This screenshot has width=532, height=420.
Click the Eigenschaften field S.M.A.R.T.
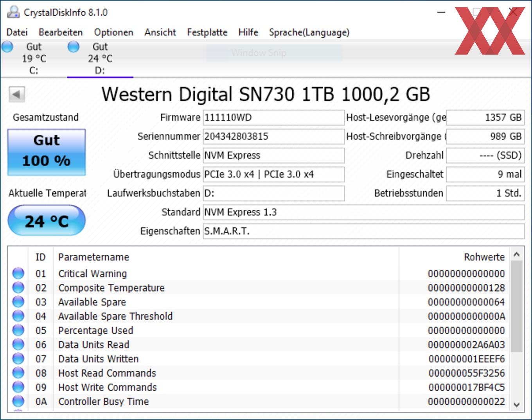pos(363,231)
